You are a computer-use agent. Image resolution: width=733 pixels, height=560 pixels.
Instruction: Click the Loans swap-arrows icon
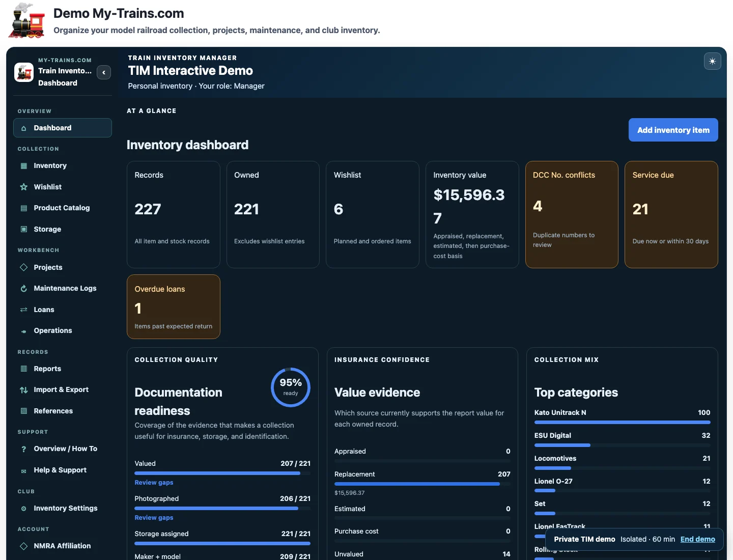pos(23,310)
